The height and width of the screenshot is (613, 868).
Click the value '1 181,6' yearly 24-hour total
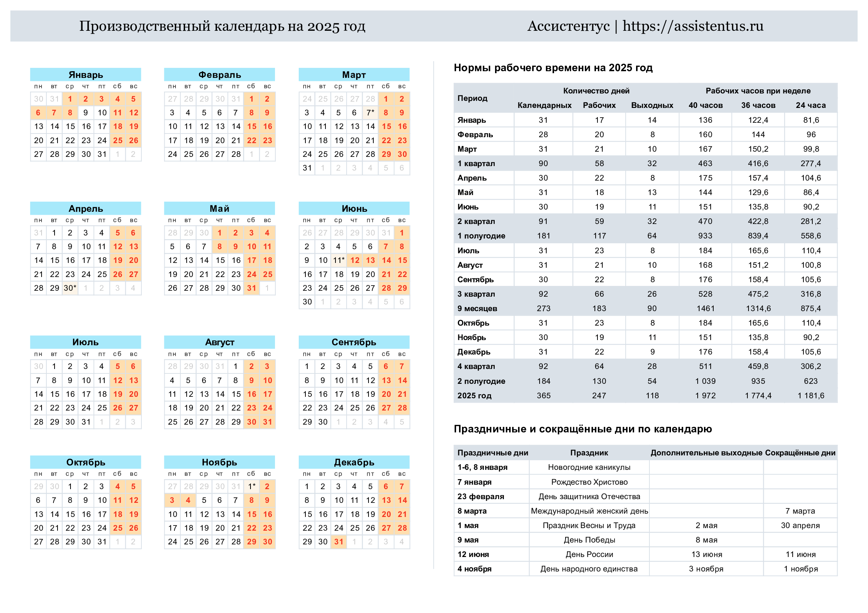tap(810, 395)
